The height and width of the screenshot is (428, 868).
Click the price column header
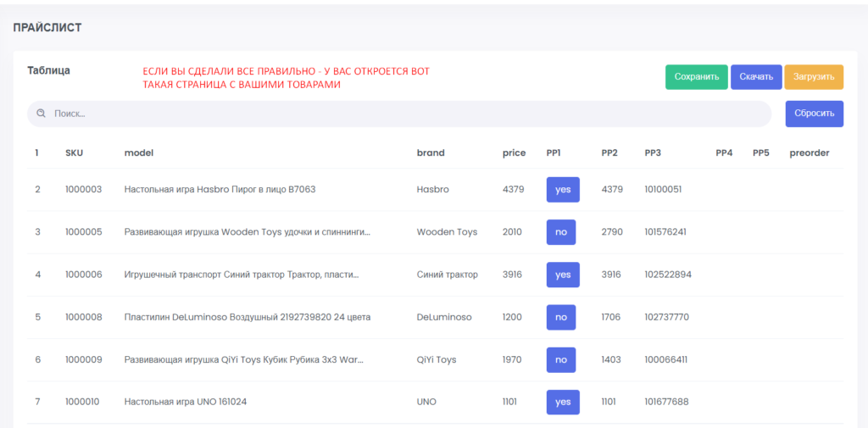(515, 153)
